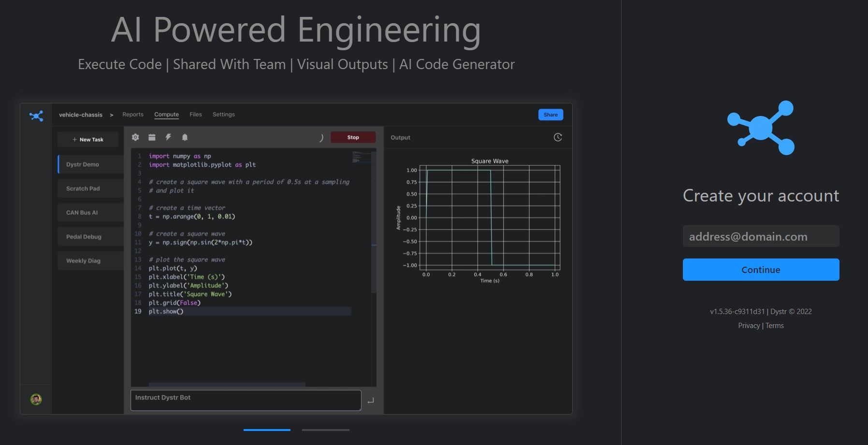Click the Instruct Dystr Bot input box
Viewport: 868px width, 445px height.
tap(245, 400)
